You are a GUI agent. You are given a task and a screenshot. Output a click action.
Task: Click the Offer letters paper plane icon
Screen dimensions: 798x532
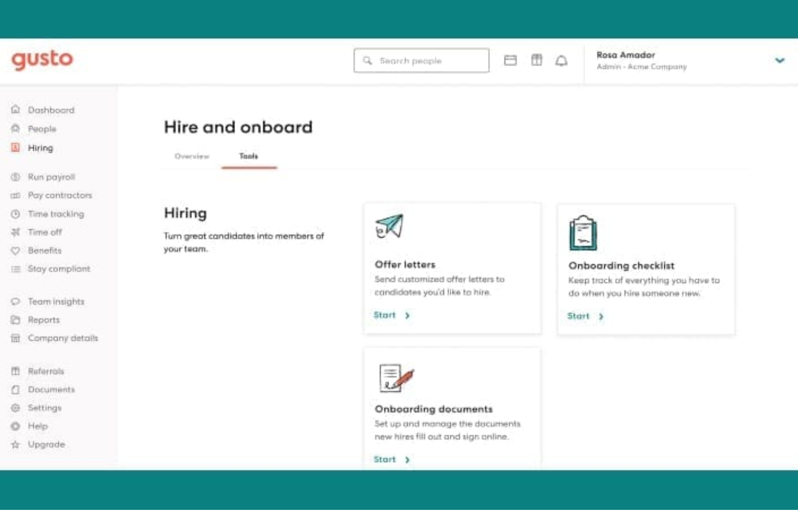pos(389,226)
